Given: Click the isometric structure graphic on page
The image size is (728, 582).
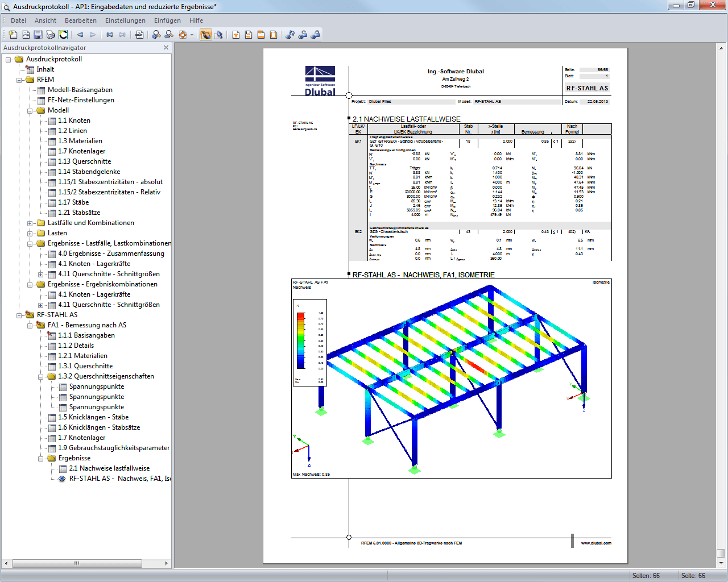Looking at the screenshot, I should [x=452, y=378].
